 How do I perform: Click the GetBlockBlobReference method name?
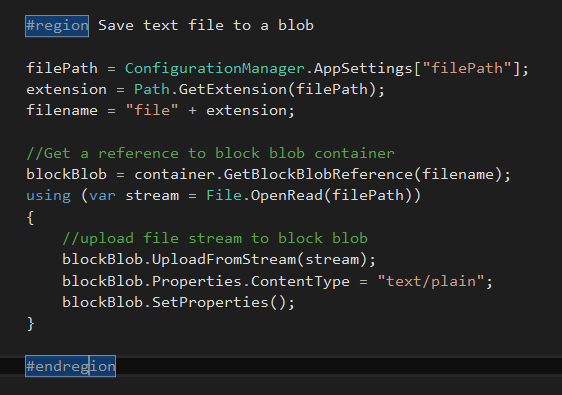pos(318,174)
